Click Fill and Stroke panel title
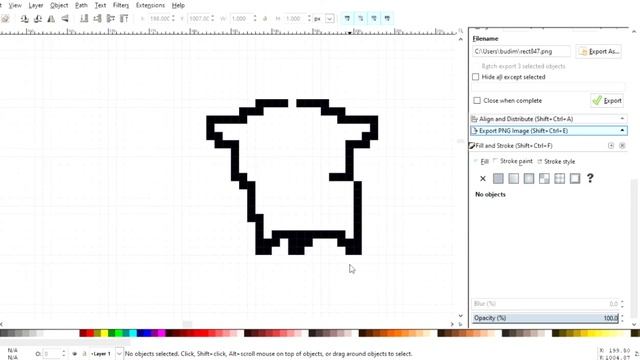This screenshot has height=360, width=640. 513,145
